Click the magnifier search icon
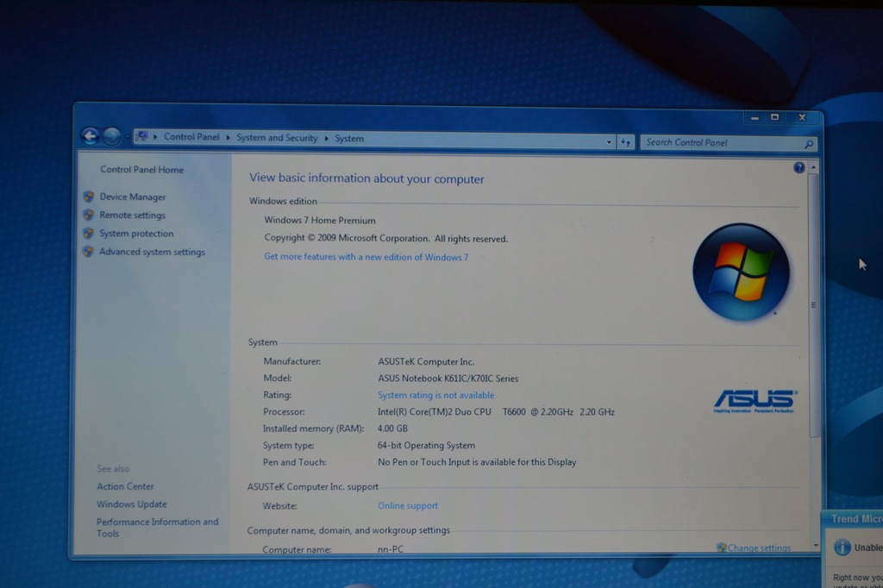The width and height of the screenshot is (883, 588). point(809,144)
